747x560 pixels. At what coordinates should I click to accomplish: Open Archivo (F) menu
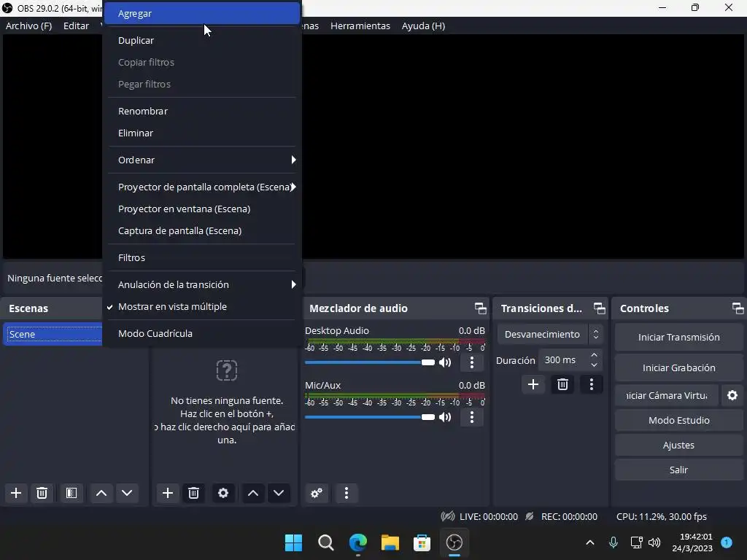click(x=28, y=26)
